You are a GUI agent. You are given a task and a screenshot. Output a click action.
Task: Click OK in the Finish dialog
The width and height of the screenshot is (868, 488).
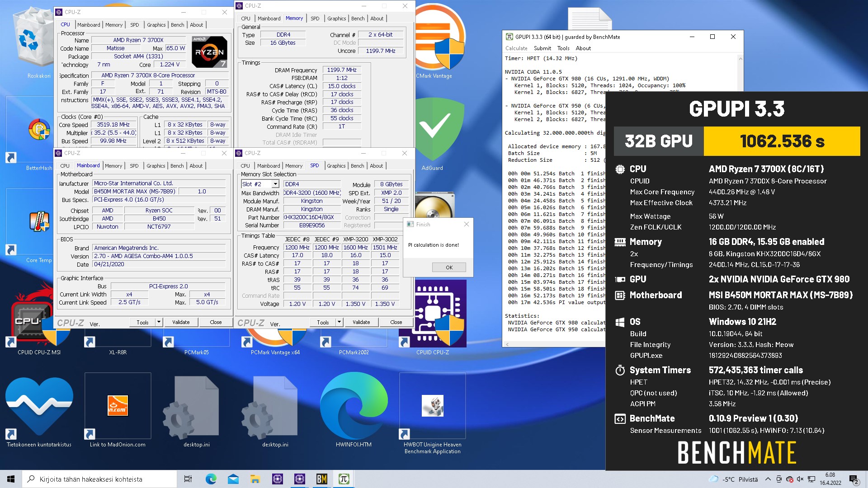pos(449,267)
